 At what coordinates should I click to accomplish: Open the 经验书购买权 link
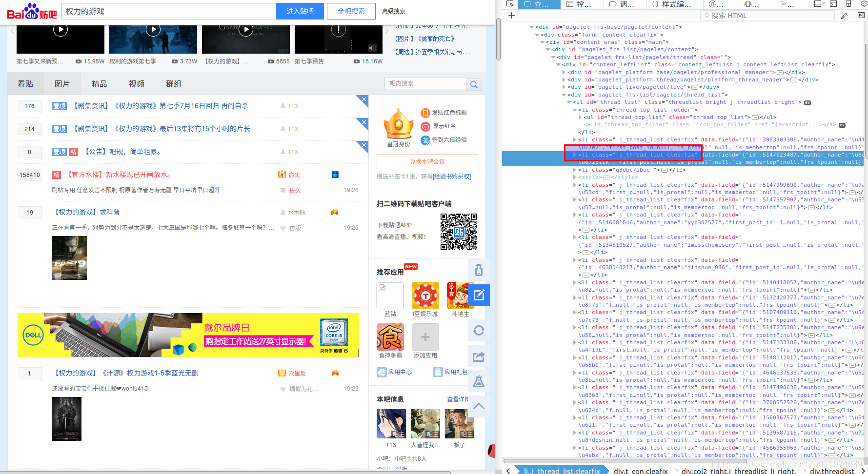[452, 177]
